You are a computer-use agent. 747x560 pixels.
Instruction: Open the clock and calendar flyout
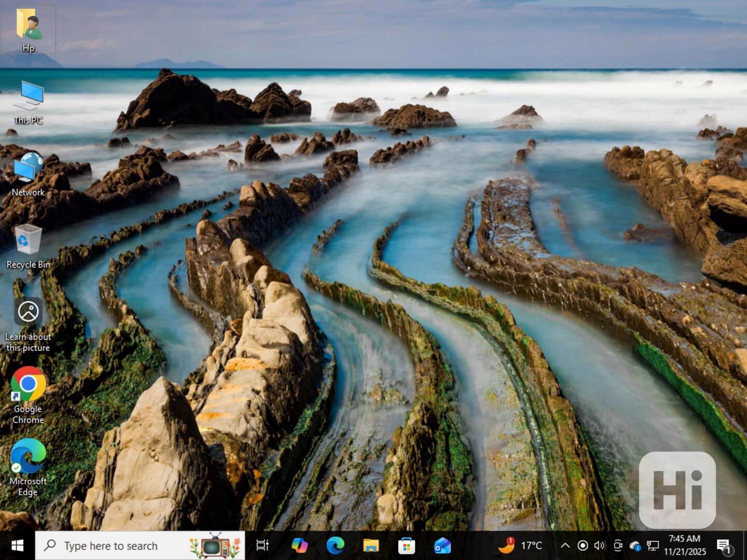[685, 545]
